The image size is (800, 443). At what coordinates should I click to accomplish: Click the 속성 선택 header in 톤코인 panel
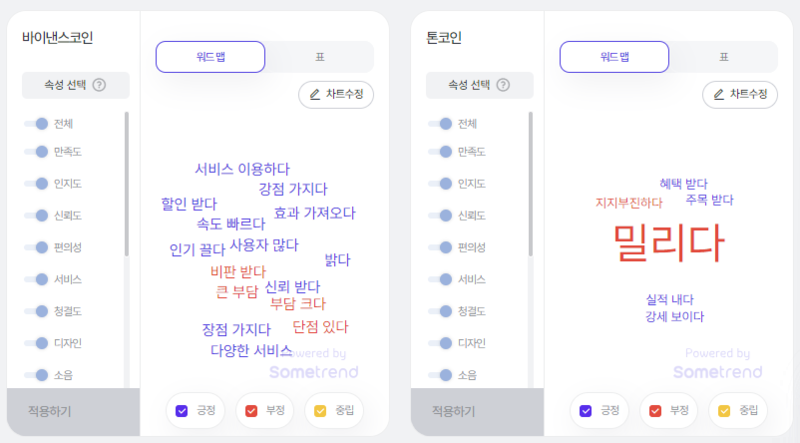tap(480, 85)
